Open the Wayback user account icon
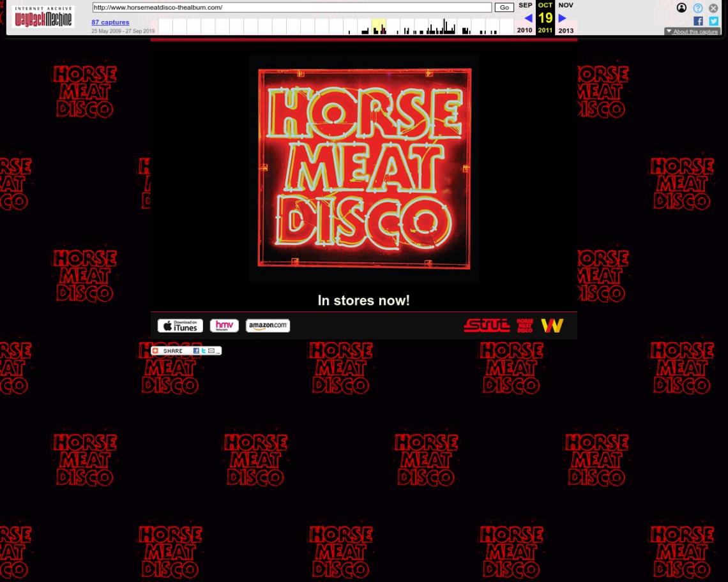 (681, 8)
